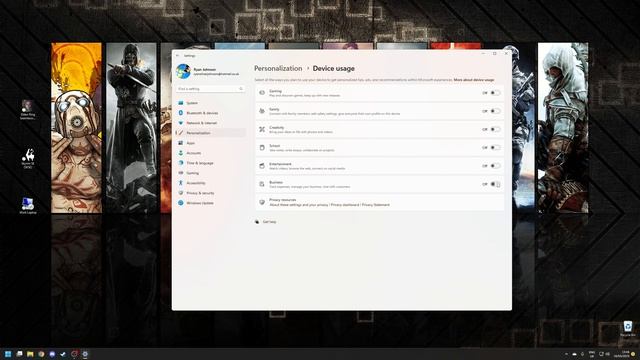Open Windows Update in sidebar
The width and height of the screenshot is (640, 360).
click(x=210, y=203)
